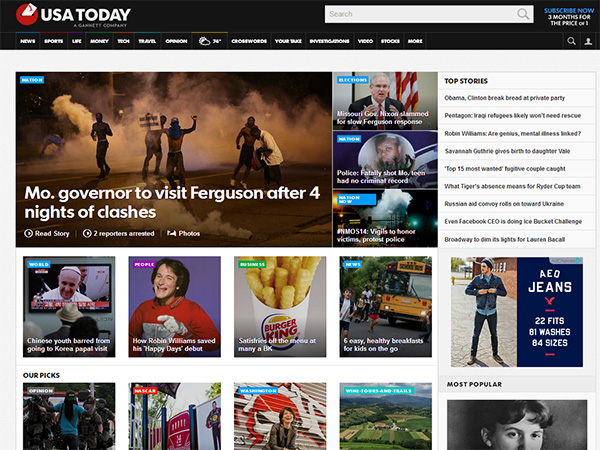The width and height of the screenshot is (600, 450).
Task: Expand the More menu in the navigation bar
Action: (415, 41)
